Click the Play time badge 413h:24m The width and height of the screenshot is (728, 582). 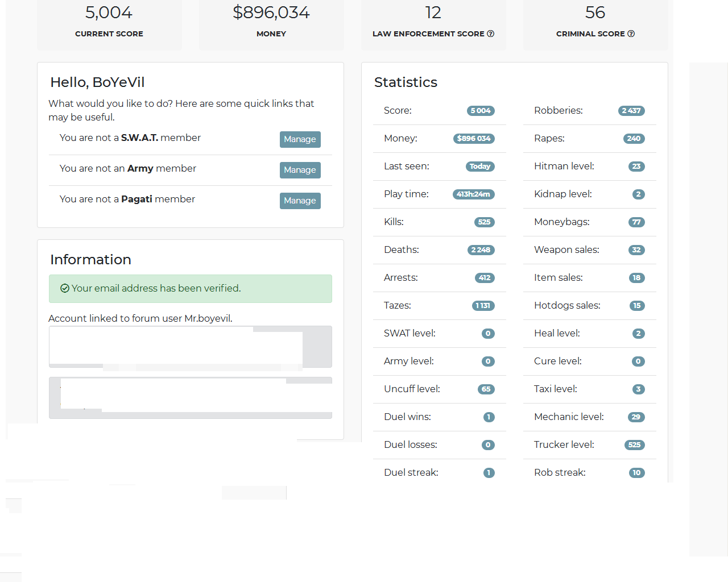coord(474,194)
